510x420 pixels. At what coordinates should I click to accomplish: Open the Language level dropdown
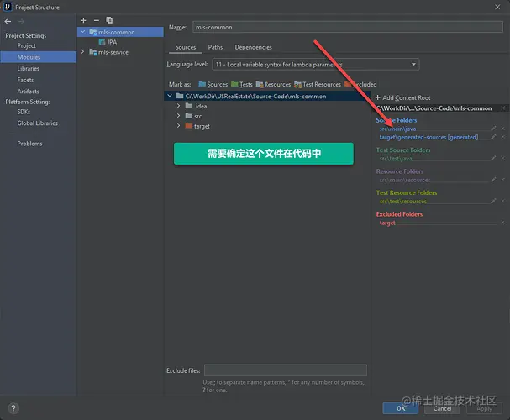[x=316, y=65]
